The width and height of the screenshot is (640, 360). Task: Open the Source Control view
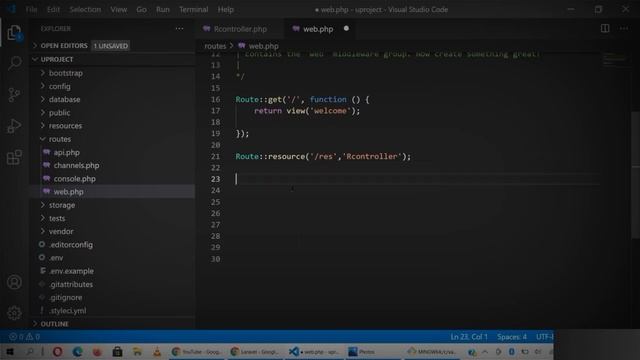pos(14,95)
